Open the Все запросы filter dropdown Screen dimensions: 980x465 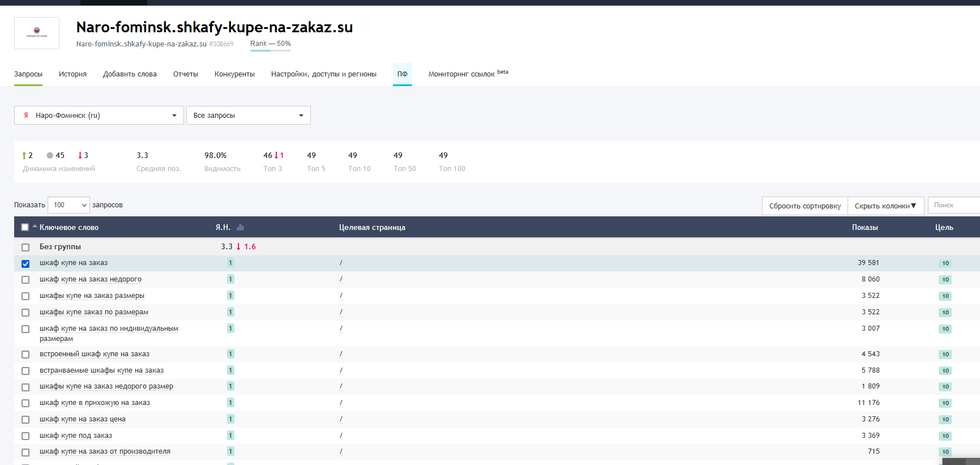[249, 116]
